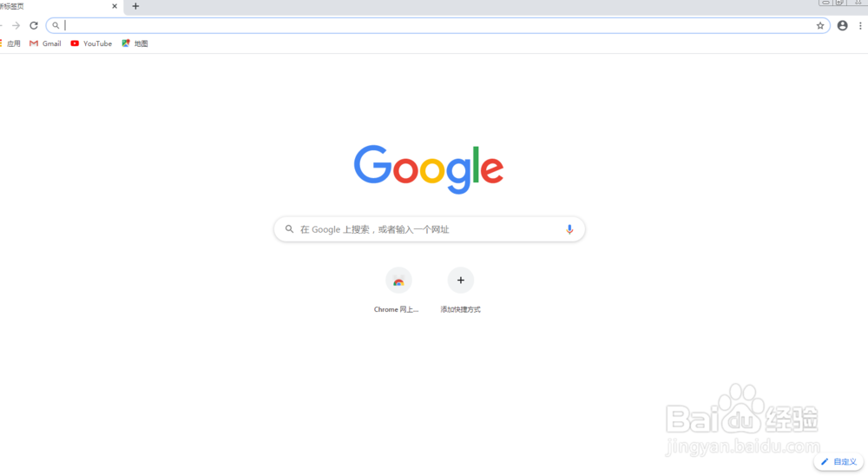Reload the page with the refresh icon
Image resolution: width=868 pixels, height=476 pixels.
[34, 25]
